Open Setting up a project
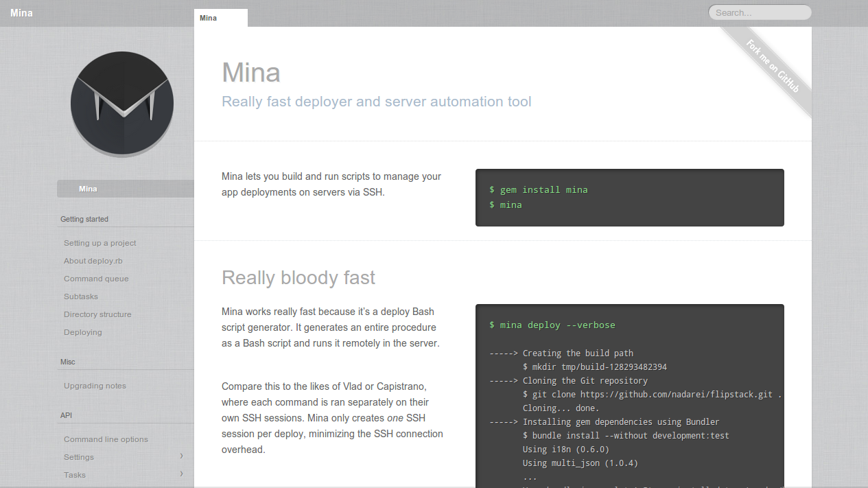 click(x=100, y=243)
